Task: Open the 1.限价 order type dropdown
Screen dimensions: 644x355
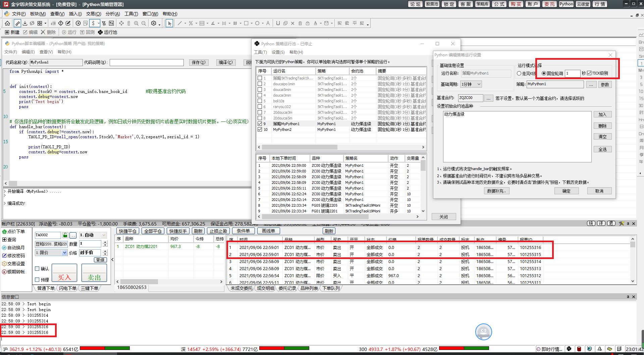Action: point(51,253)
